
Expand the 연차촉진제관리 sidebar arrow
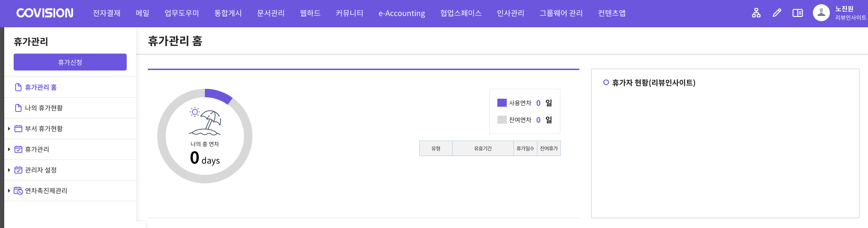click(x=9, y=191)
